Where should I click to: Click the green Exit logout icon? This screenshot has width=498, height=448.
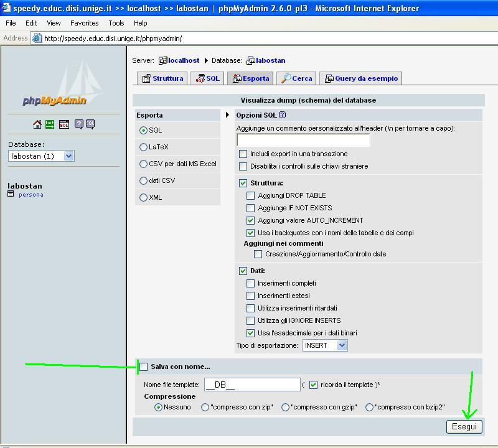pyautogui.click(x=50, y=124)
